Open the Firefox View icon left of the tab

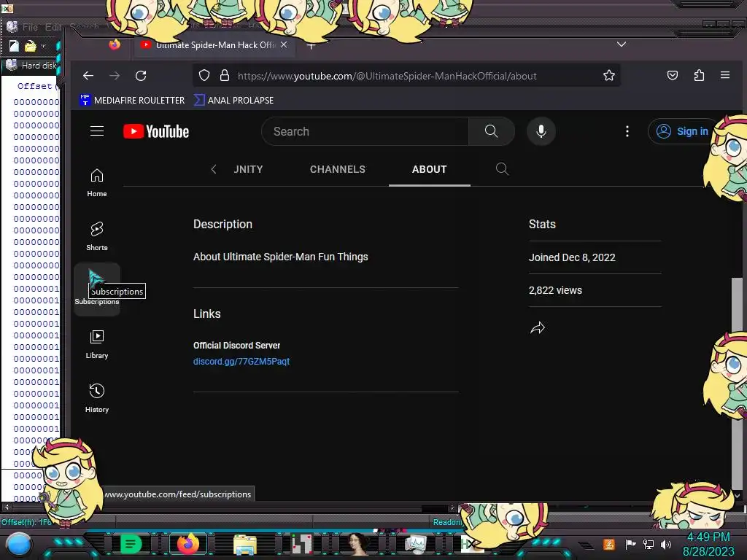click(115, 44)
